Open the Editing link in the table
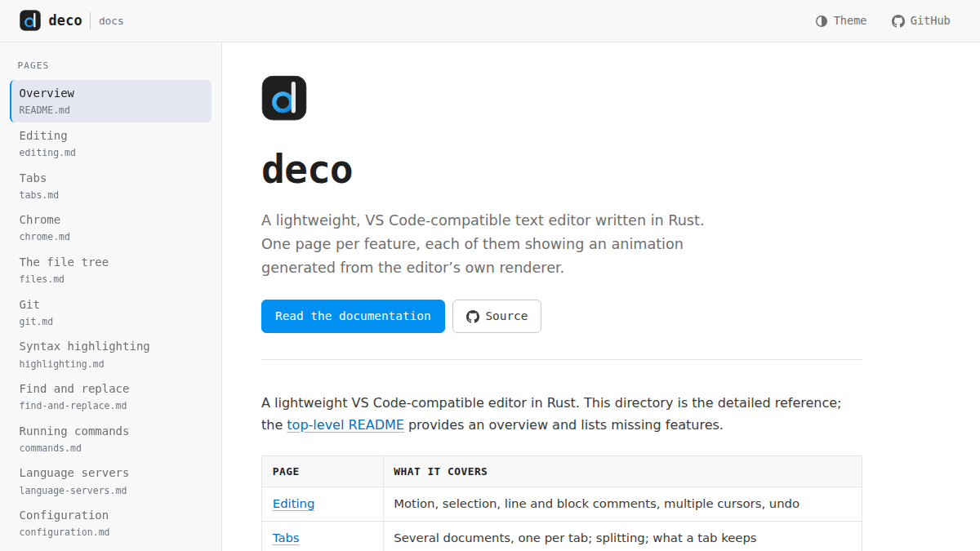The width and height of the screenshot is (980, 551). click(293, 504)
